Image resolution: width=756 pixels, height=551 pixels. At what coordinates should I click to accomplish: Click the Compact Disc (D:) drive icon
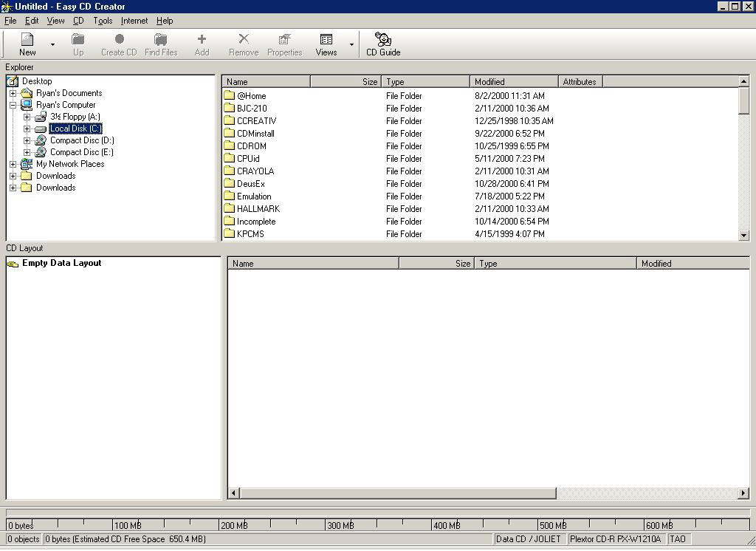point(41,140)
